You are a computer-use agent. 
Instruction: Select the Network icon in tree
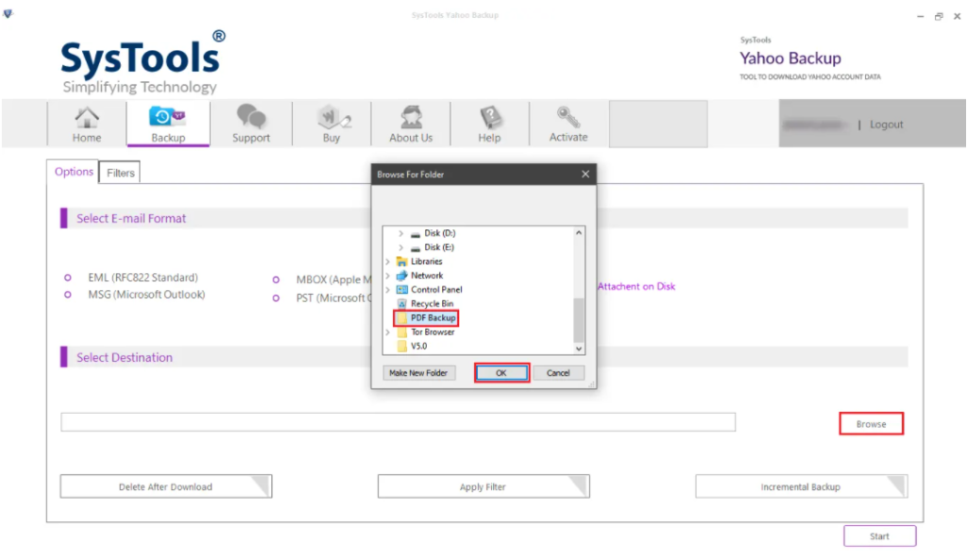click(x=402, y=276)
